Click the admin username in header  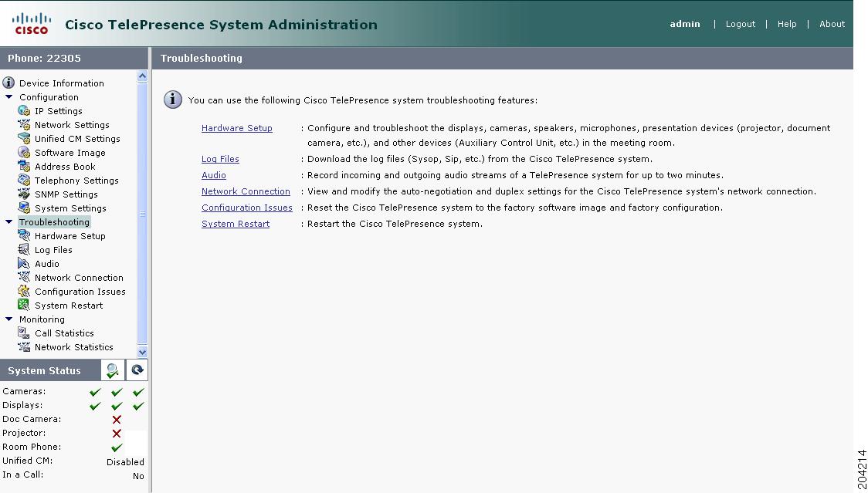coord(685,24)
